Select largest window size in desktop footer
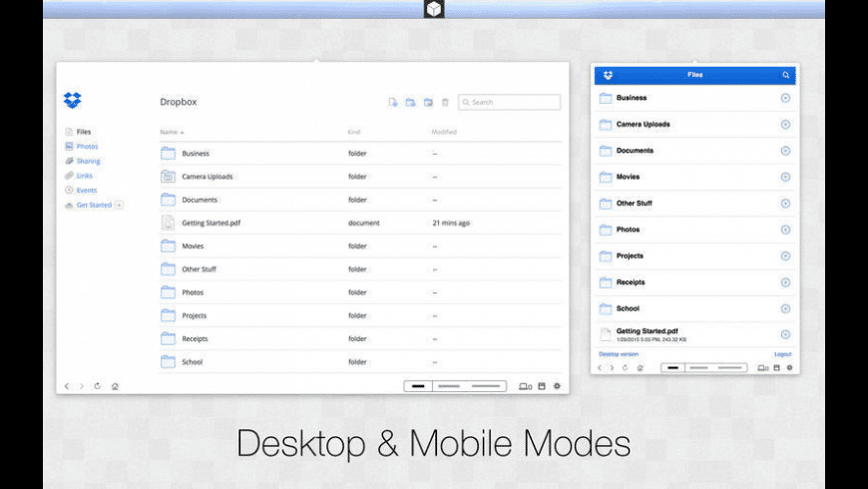The height and width of the screenshot is (489, 868). point(486,386)
